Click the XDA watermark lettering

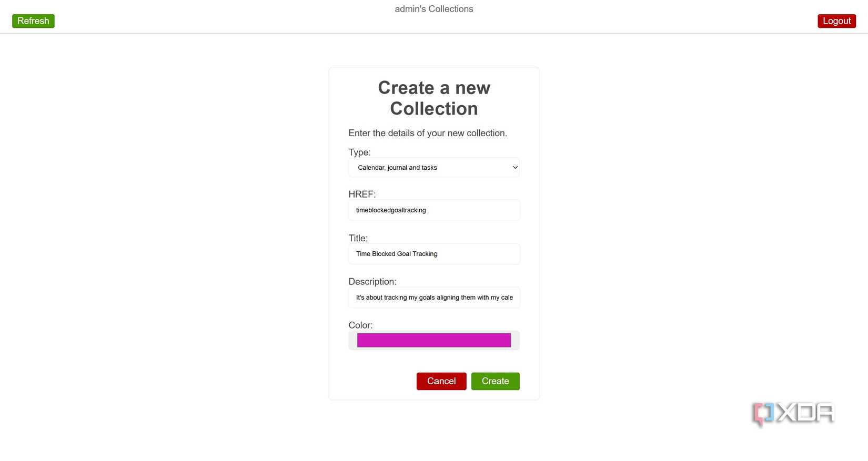[x=805, y=413]
